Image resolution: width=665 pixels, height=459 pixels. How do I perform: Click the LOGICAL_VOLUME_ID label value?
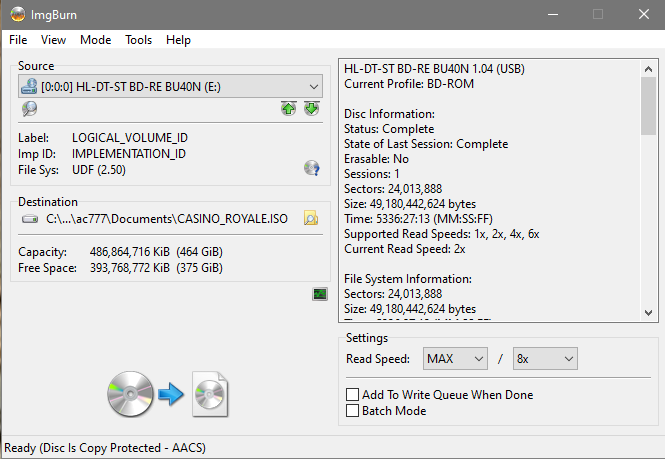click(x=130, y=138)
